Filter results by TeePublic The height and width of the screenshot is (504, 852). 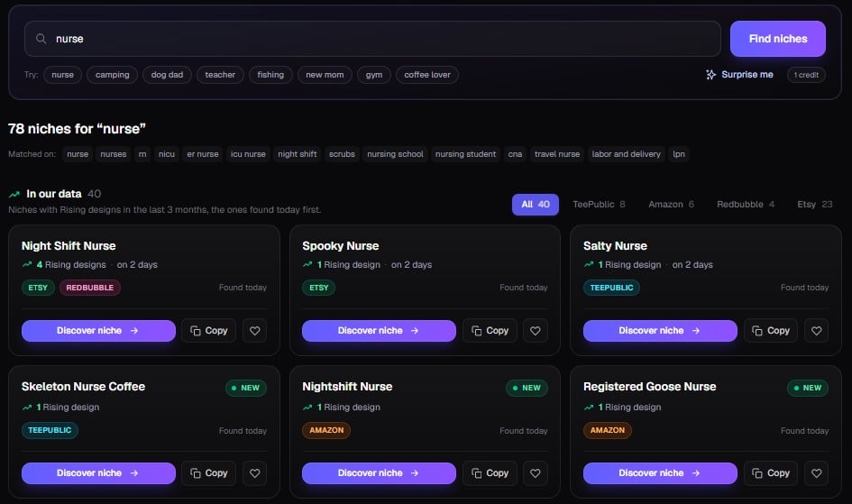599,204
